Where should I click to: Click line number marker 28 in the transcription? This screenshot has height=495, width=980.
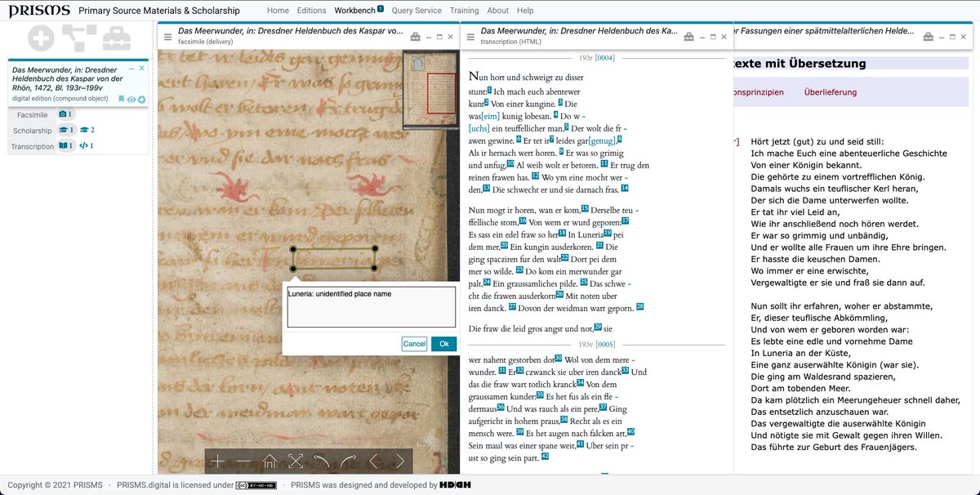point(639,306)
